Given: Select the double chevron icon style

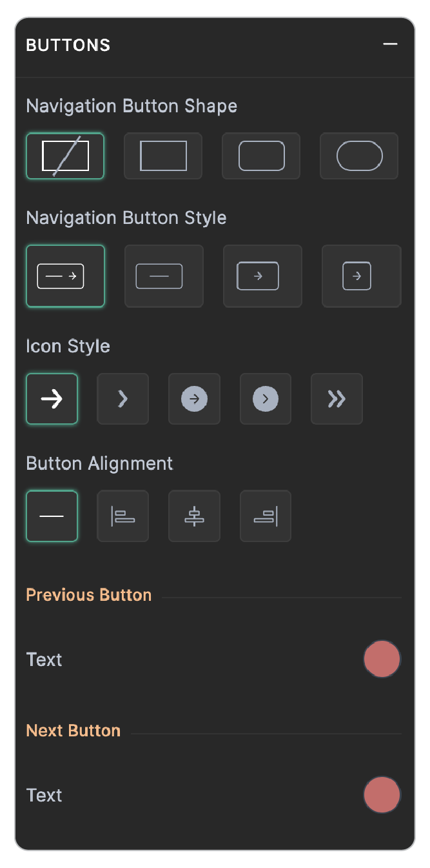Looking at the screenshot, I should (x=336, y=399).
